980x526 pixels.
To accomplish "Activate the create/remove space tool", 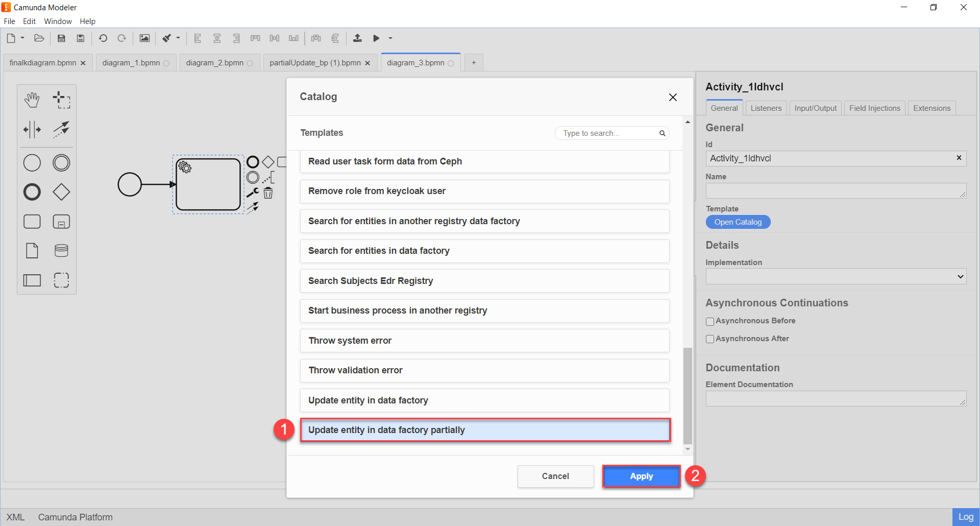I will (32, 130).
